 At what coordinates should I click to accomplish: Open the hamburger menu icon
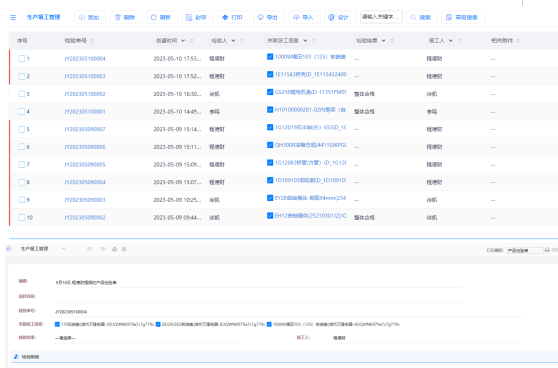[13, 17]
